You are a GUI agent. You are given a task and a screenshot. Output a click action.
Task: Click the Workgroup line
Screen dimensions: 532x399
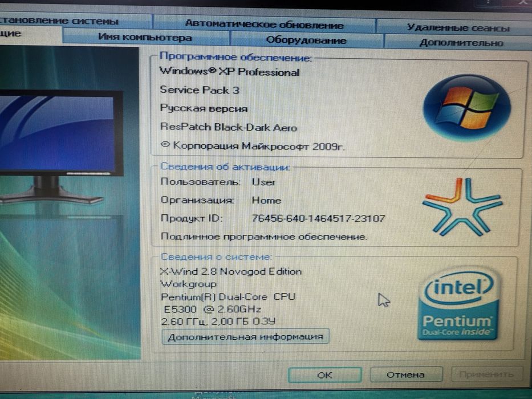click(x=188, y=284)
